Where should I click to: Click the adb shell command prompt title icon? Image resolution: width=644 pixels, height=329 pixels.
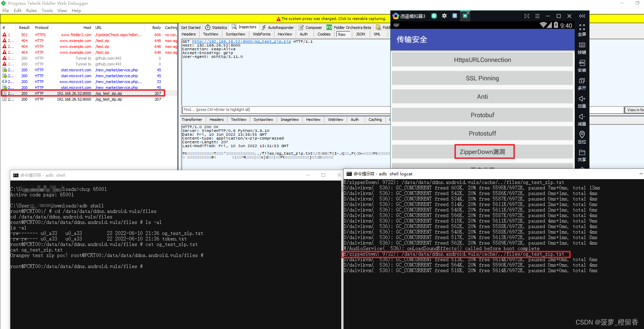click(x=16, y=175)
